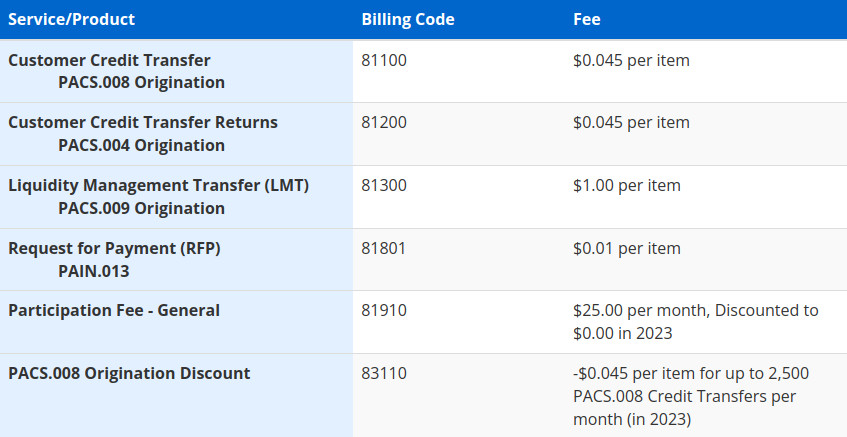Click the $1.00 per item fee

[x=627, y=185]
